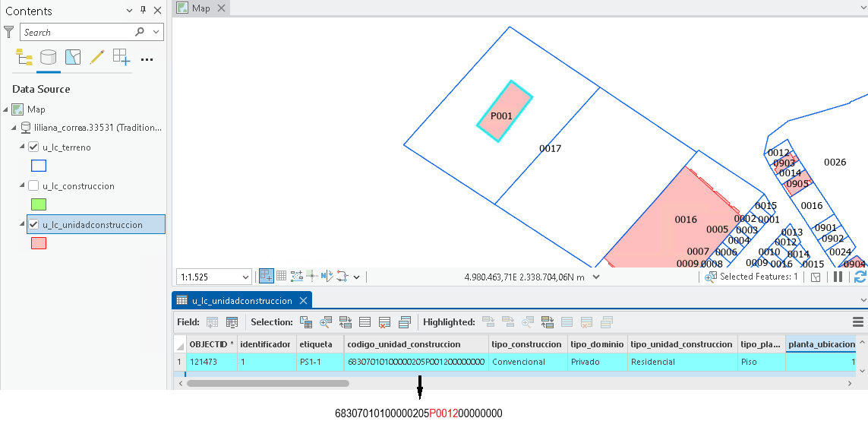The width and height of the screenshot is (868, 440).
Task: Collapse u_lc_construccion layer legend
Action: (22, 185)
